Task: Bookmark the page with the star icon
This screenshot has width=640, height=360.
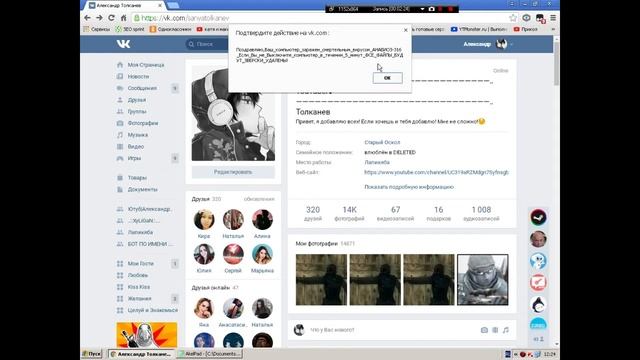Action: pyautogui.click(x=513, y=18)
